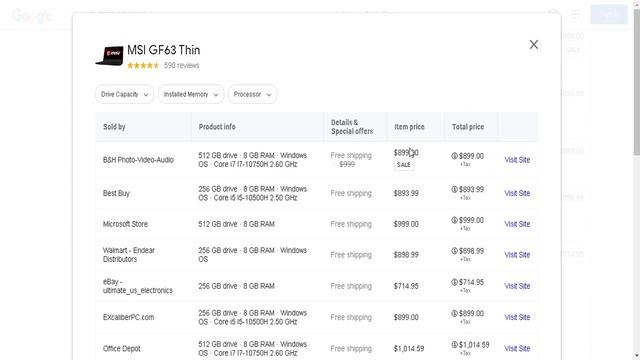Viewport: 640px width, 360px height.
Task: Click info icon beside $1,014.59 total price
Action: (x=454, y=345)
